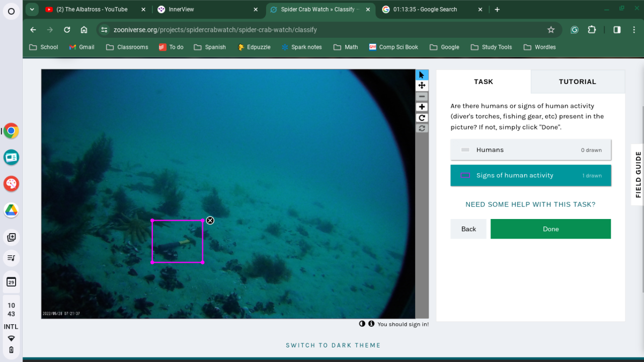Switch to the Tutorial tab
644x362 pixels.
578,82
